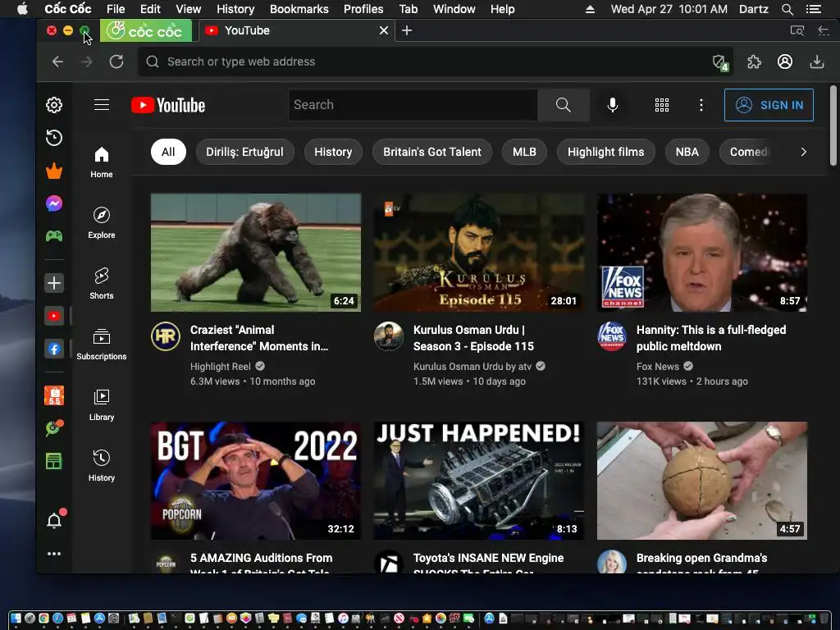840x630 pixels.
Task: Open Cốc Cốc sidebar settings gear
Action: tap(54, 105)
